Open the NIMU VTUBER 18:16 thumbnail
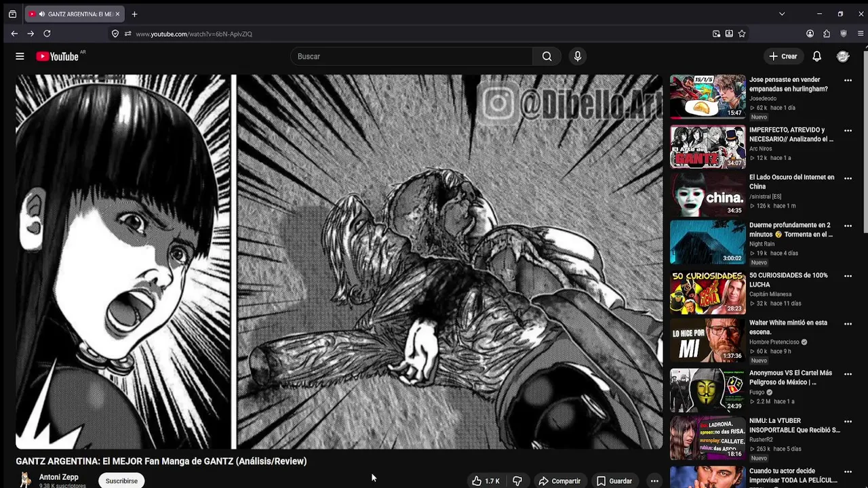The height and width of the screenshot is (488, 868). (x=707, y=438)
